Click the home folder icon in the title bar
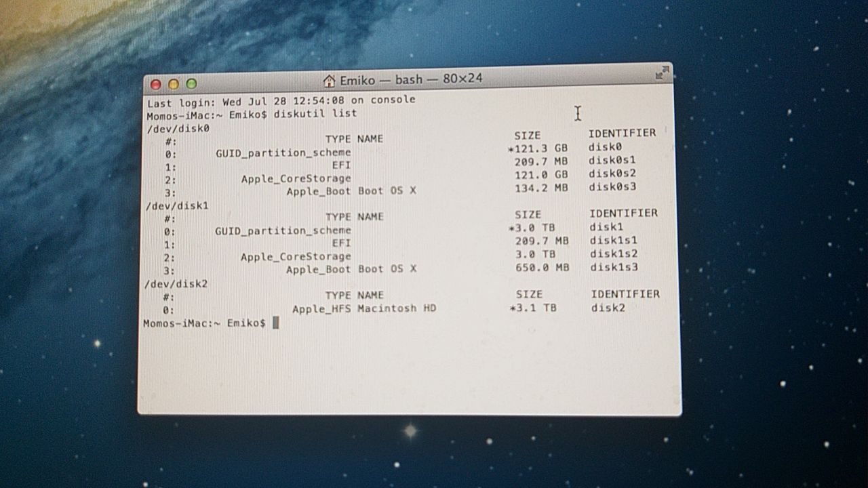Image resolution: width=868 pixels, height=488 pixels. pos(330,81)
